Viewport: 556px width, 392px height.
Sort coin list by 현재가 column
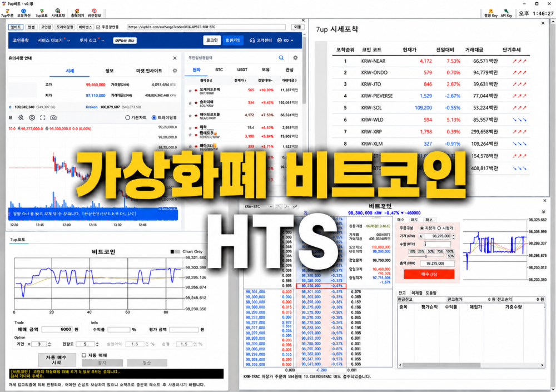240,81
